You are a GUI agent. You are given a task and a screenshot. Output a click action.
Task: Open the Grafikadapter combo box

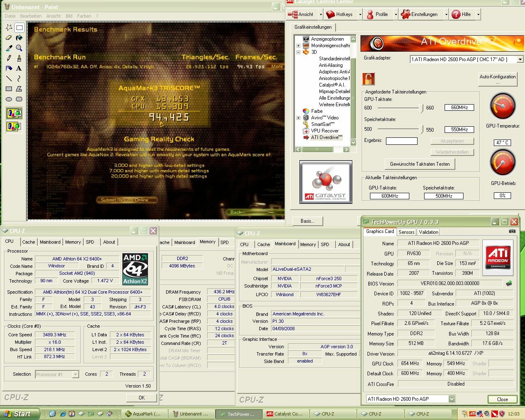466,59
